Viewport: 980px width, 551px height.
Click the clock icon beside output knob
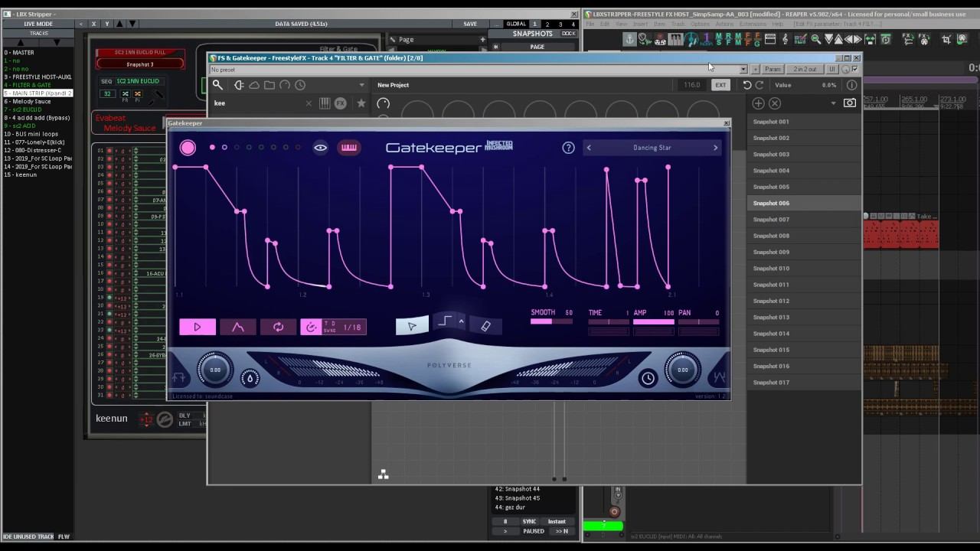(648, 377)
